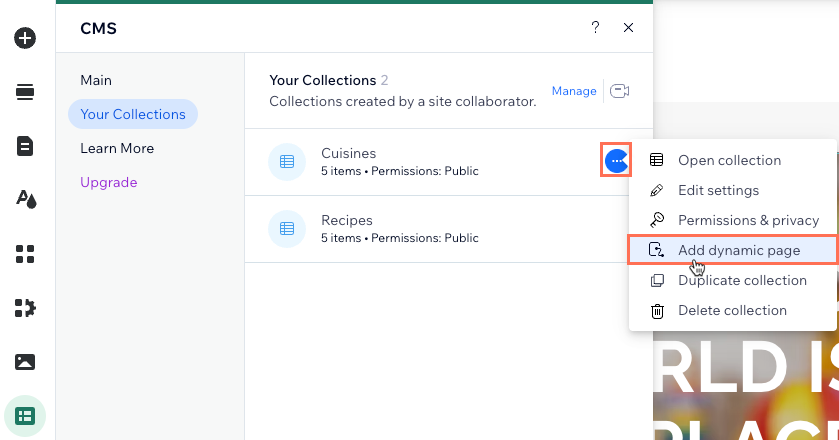Click the Delete collection trash icon
Screen dimensions: 839x440
(x=657, y=311)
